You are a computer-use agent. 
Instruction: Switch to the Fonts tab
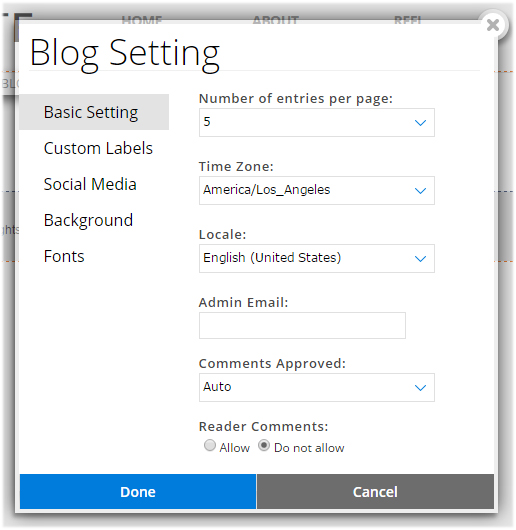64,256
